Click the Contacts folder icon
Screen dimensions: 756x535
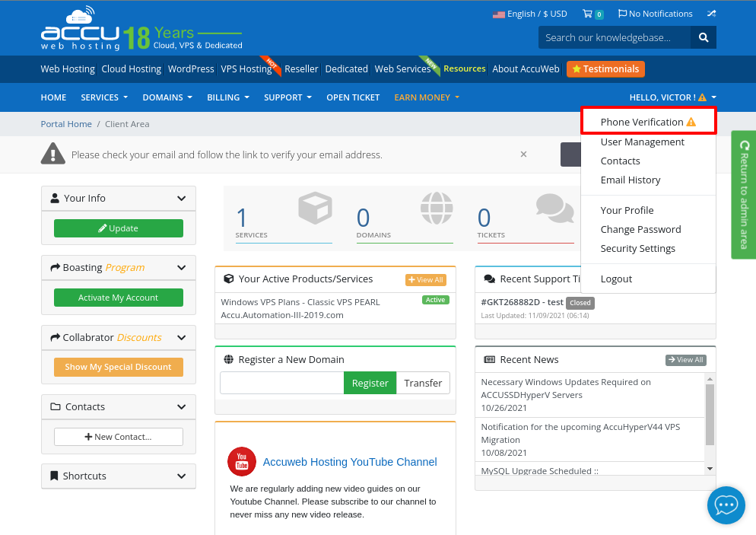point(56,406)
